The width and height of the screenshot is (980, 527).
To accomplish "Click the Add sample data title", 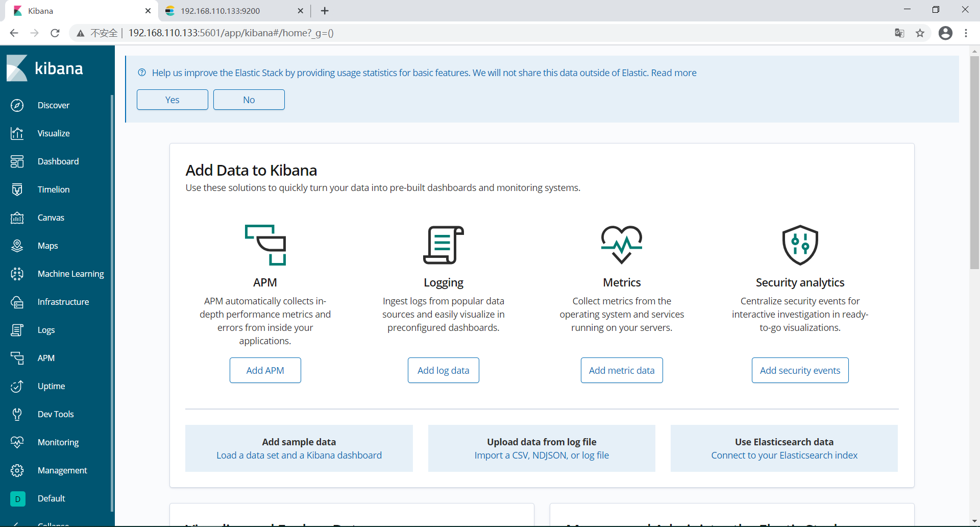I will click(299, 442).
